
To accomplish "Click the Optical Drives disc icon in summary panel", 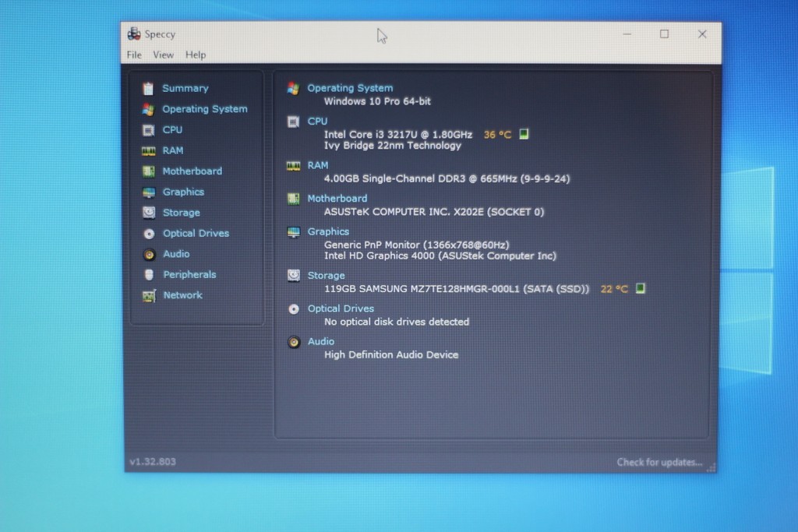I will 294,309.
